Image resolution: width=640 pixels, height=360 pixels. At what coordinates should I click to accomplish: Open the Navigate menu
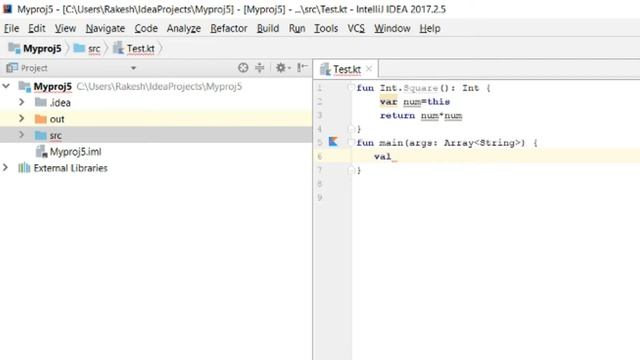(105, 29)
